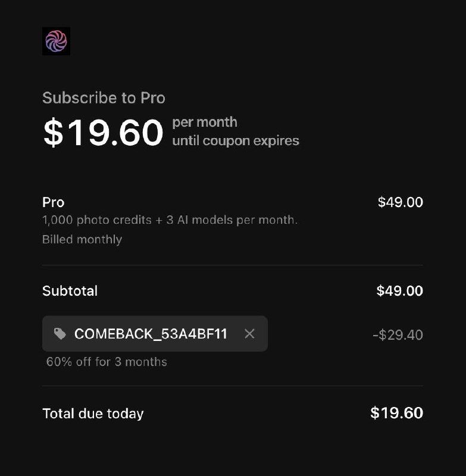Click the 1,000 photo credits description

tap(170, 220)
